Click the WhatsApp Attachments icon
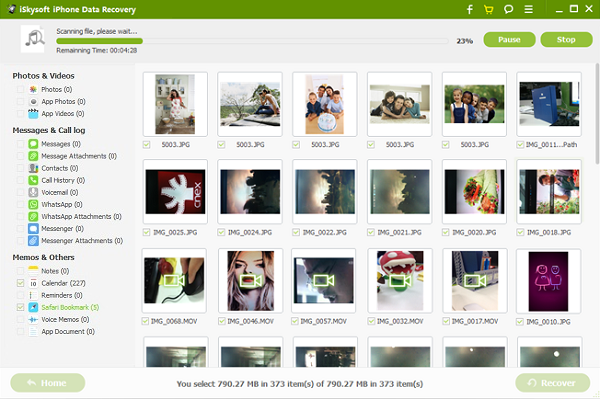 33,217
